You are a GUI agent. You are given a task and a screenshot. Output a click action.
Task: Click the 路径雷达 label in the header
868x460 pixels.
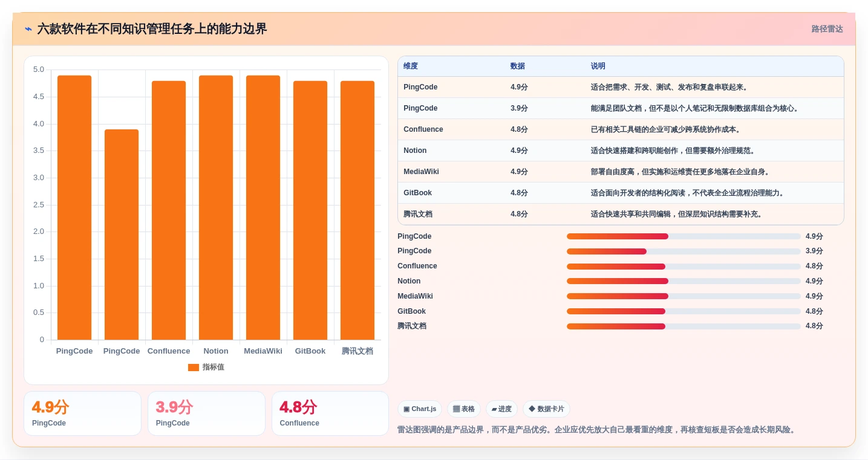coord(827,29)
